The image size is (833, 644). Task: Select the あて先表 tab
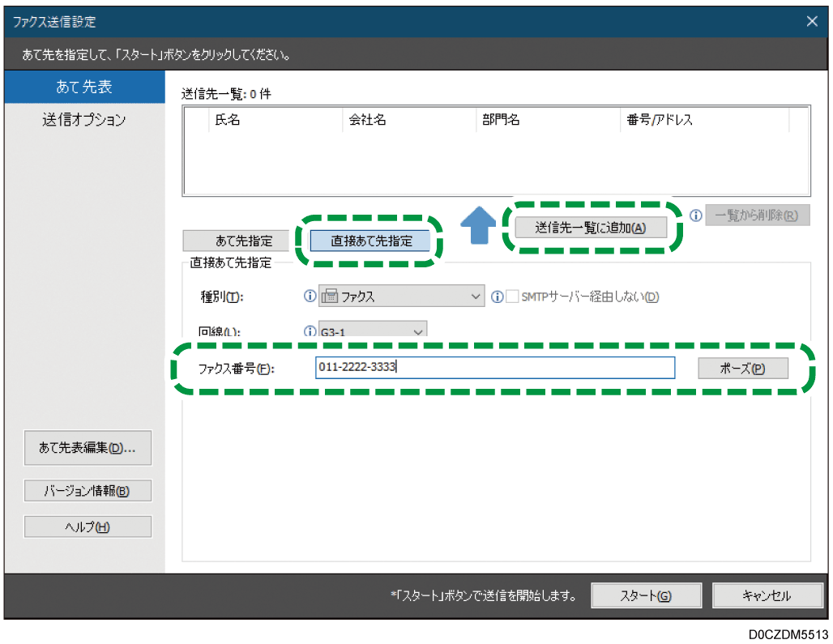[x=84, y=87]
